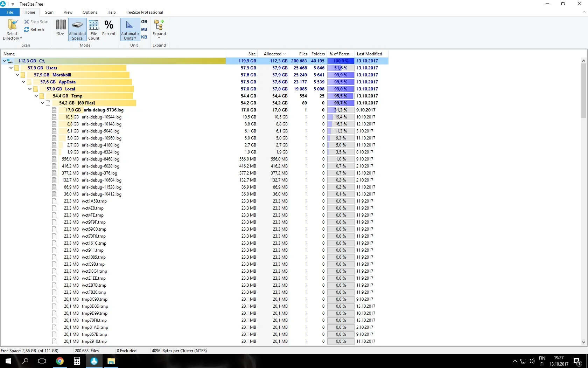
Task: Set display unit to GB
Action: click(x=144, y=22)
